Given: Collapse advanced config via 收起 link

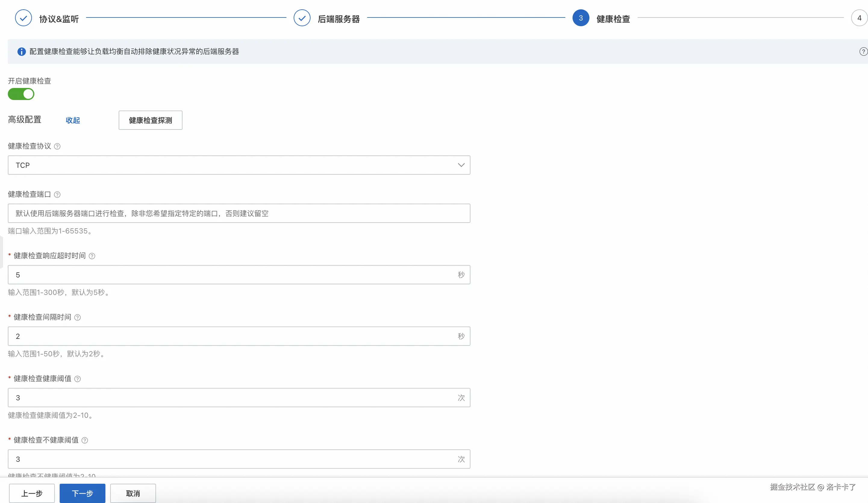Looking at the screenshot, I should coord(73,120).
